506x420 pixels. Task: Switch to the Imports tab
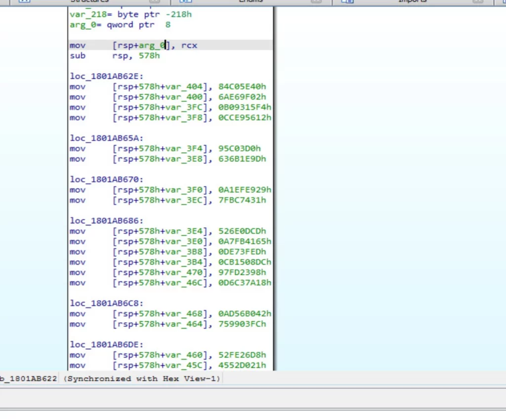click(412, 1)
